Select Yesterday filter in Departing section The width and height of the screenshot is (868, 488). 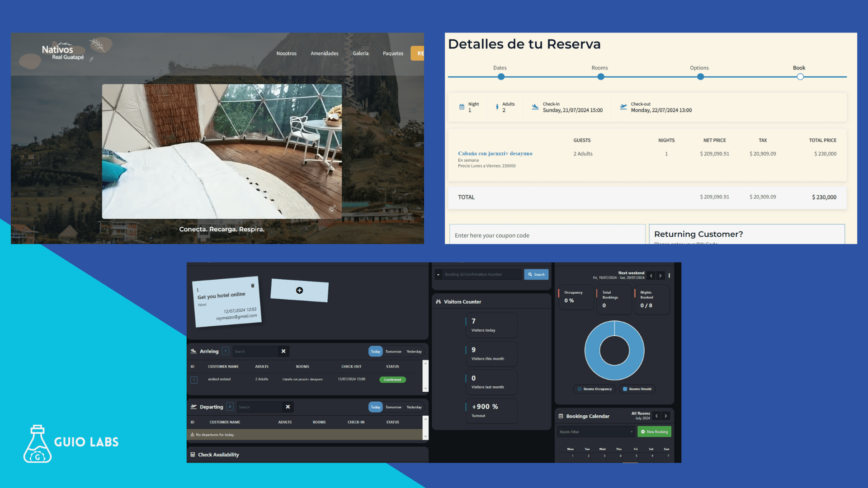pyautogui.click(x=414, y=407)
